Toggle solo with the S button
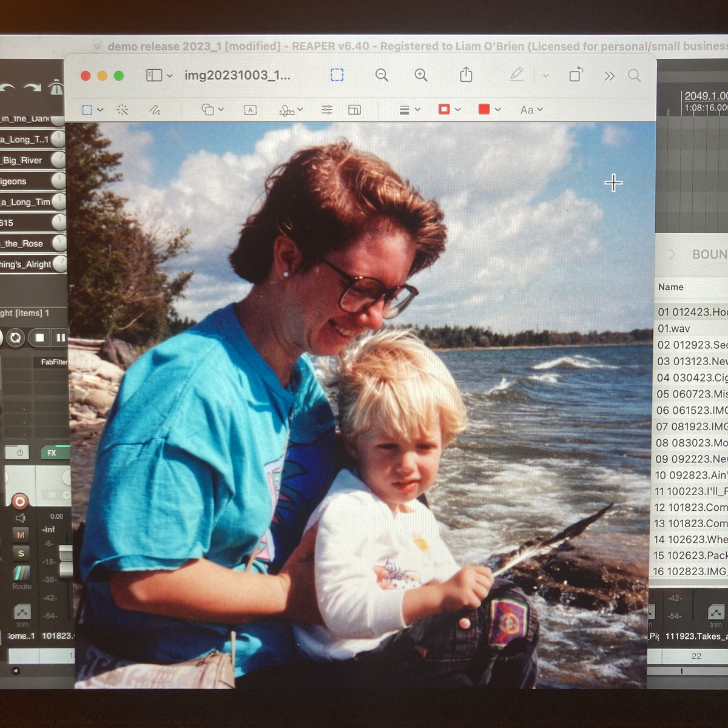728x728 pixels. pos(21,553)
